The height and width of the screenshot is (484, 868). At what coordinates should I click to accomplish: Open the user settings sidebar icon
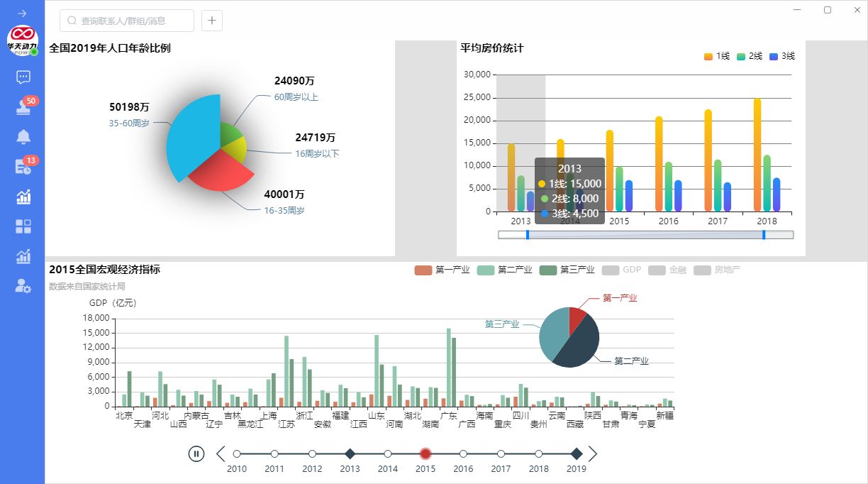click(23, 286)
